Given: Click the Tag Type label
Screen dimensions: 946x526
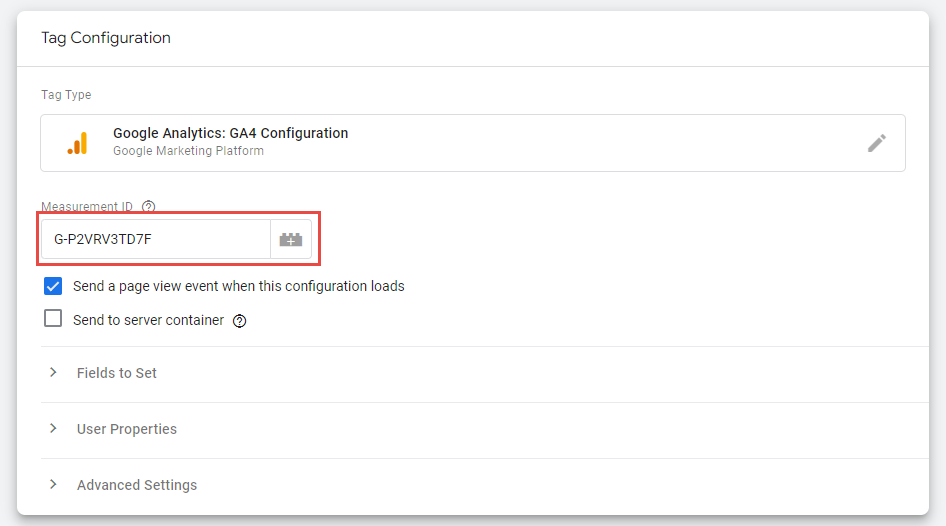Looking at the screenshot, I should [66, 95].
